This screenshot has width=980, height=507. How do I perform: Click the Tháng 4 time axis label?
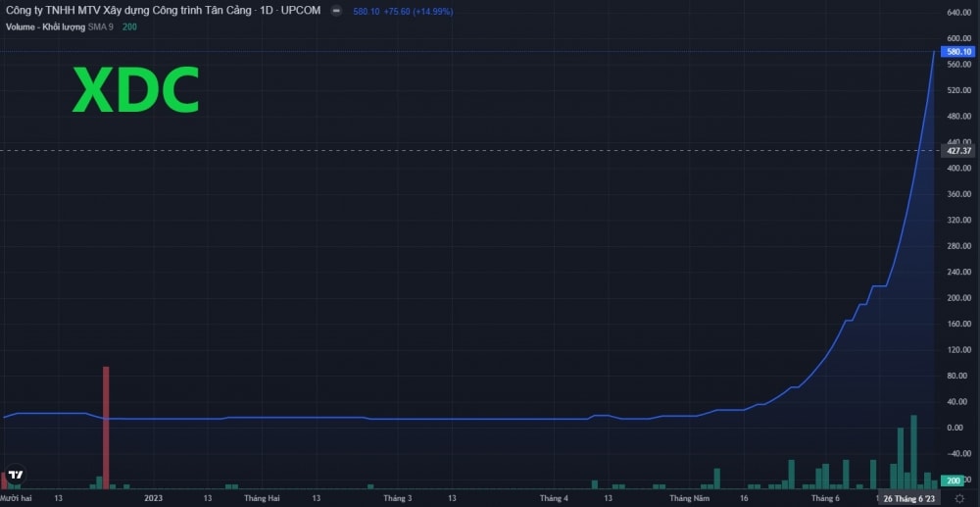tap(554, 498)
